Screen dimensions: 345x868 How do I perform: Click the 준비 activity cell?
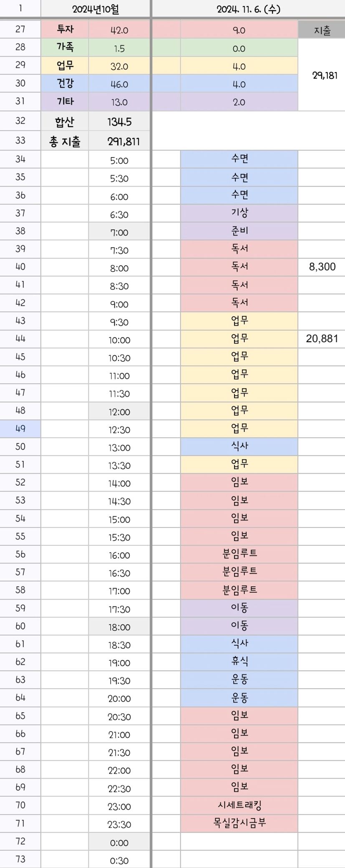(x=239, y=231)
